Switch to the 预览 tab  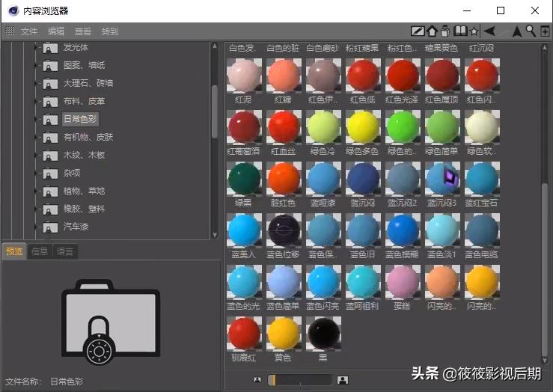coord(14,251)
